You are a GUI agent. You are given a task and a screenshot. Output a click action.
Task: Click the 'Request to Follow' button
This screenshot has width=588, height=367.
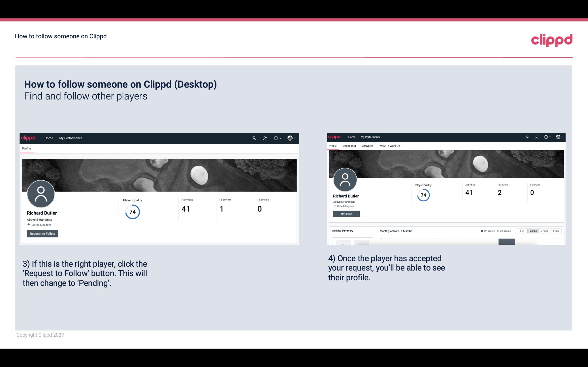(x=42, y=233)
